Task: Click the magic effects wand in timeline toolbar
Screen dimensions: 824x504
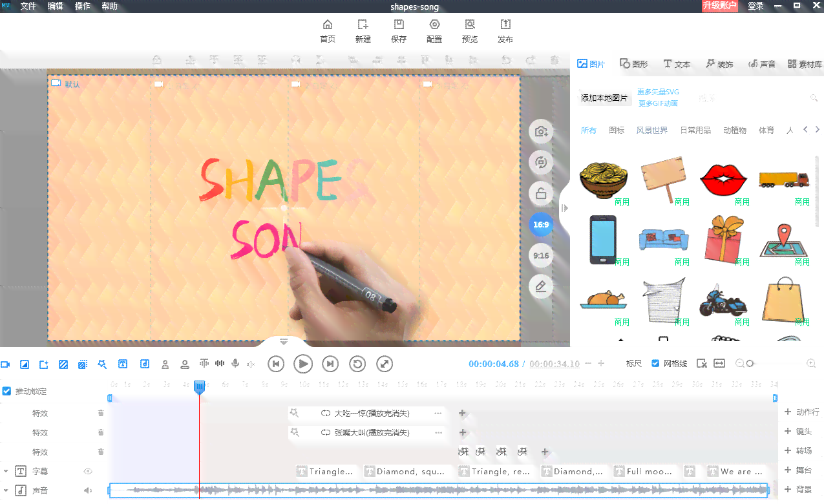Action: click(x=102, y=364)
